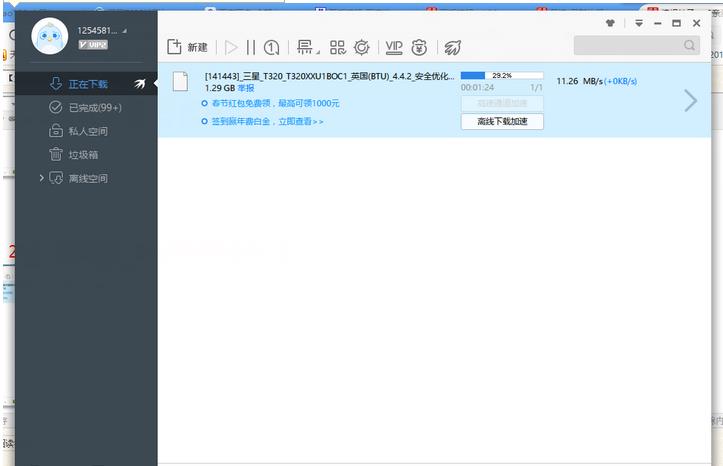This screenshot has height=466, width=723.
Task: Expand the 离线空间 tree item
Action: click(x=41, y=178)
